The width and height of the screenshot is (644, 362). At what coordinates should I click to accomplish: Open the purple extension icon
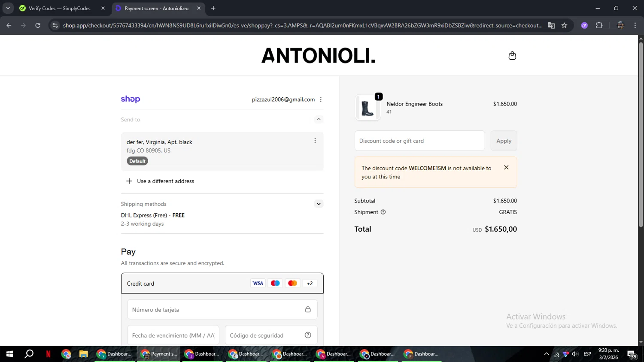[x=584, y=25]
